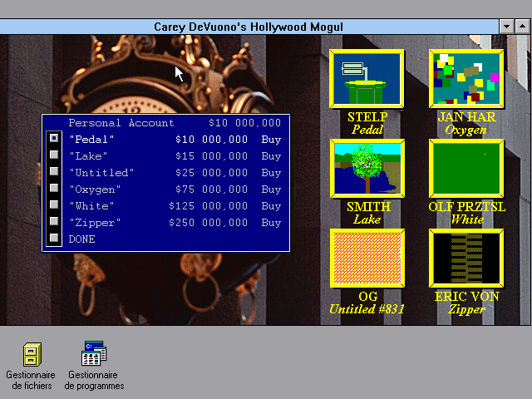Click the $25 000,000 price
This screenshot has width=532, height=399.
coord(211,173)
